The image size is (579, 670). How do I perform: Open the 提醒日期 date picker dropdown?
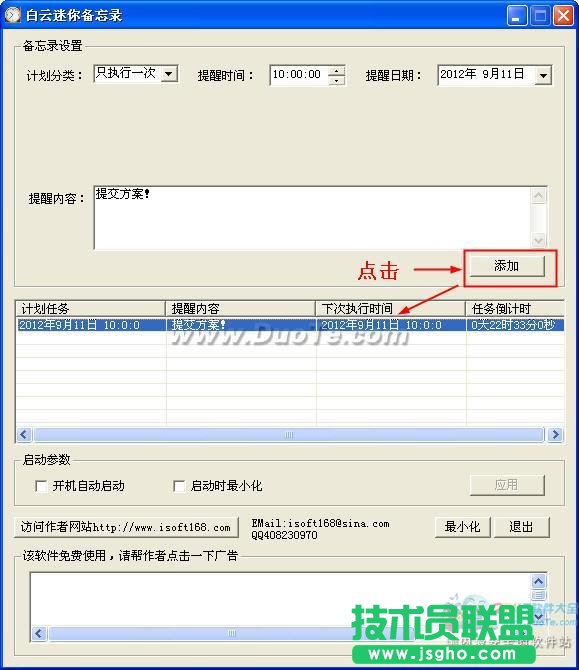pyautogui.click(x=543, y=76)
